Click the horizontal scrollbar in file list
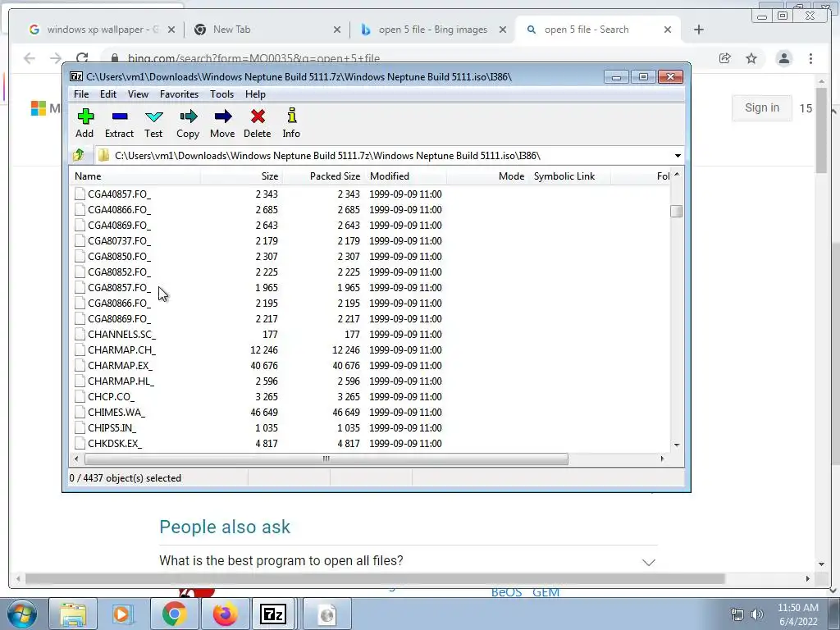 [x=326, y=459]
